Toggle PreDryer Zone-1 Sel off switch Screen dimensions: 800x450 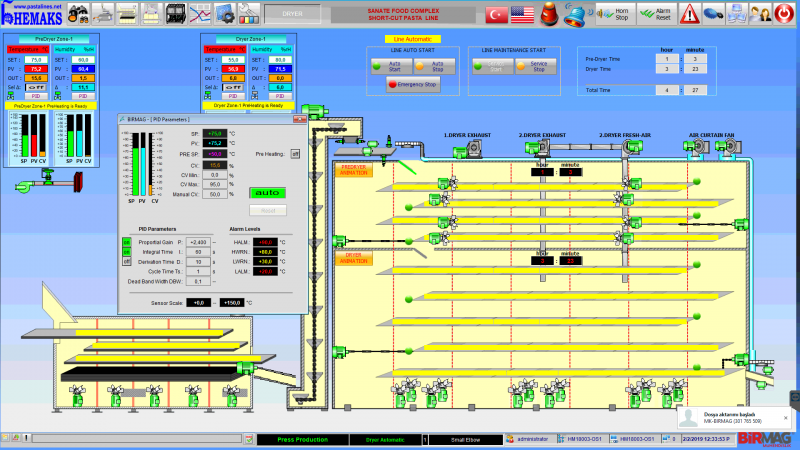click(x=36, y=87)
